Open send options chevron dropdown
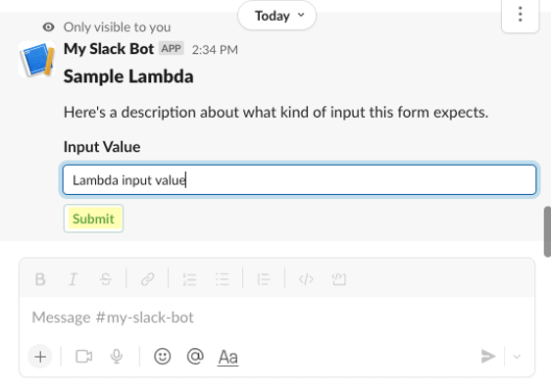Image resolution: width=551 pixels, height=392 pixels. point(517,357)
